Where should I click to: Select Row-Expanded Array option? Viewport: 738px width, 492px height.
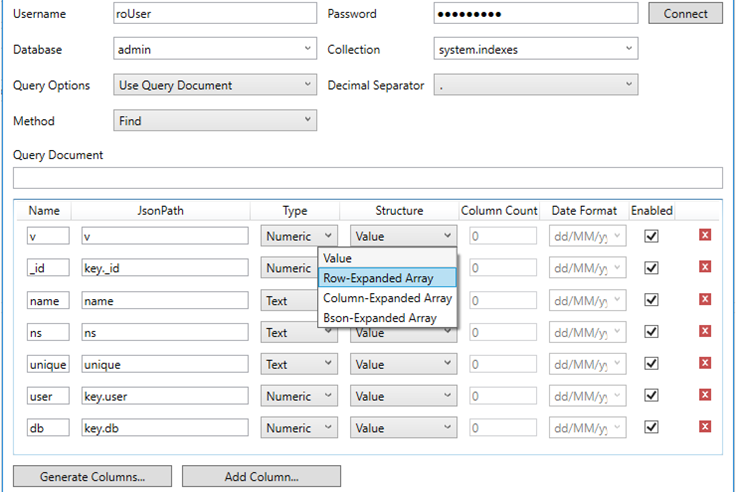[387, 278]
